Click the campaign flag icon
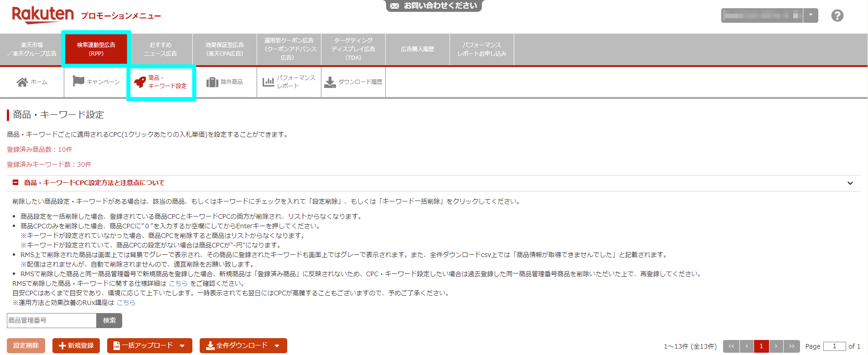Viewport: 868px width, 355px height. pos(78,81)
